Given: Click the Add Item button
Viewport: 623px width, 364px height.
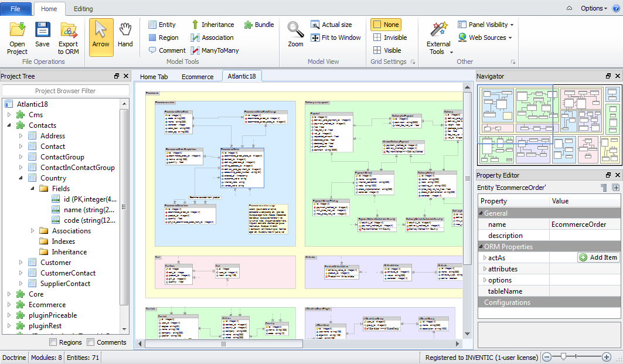Looking at the screenshot, I should pyautogui.click(x=598, y=257).
